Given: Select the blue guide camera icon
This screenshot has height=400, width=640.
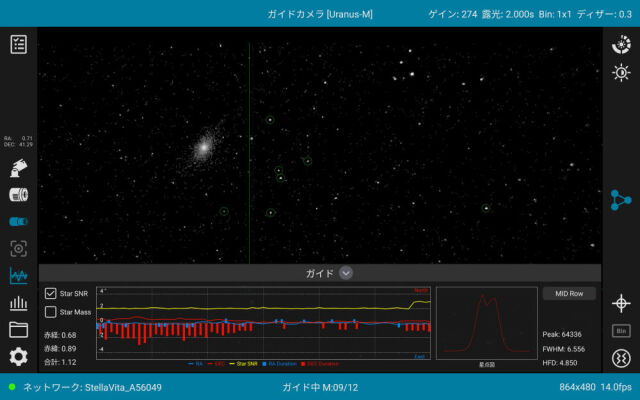Looking at the screenshot, I should 18,221.
